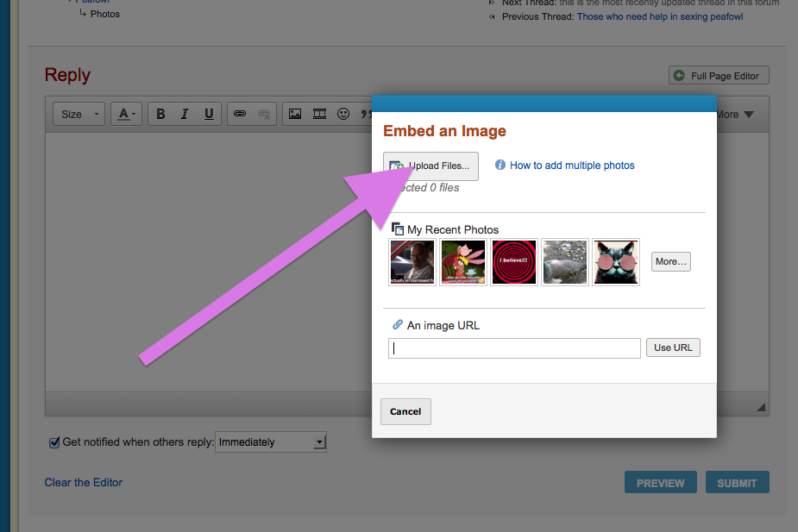Click the insert image toolbar icon
This screenshot has height=532, width=798.
[295, 114]
